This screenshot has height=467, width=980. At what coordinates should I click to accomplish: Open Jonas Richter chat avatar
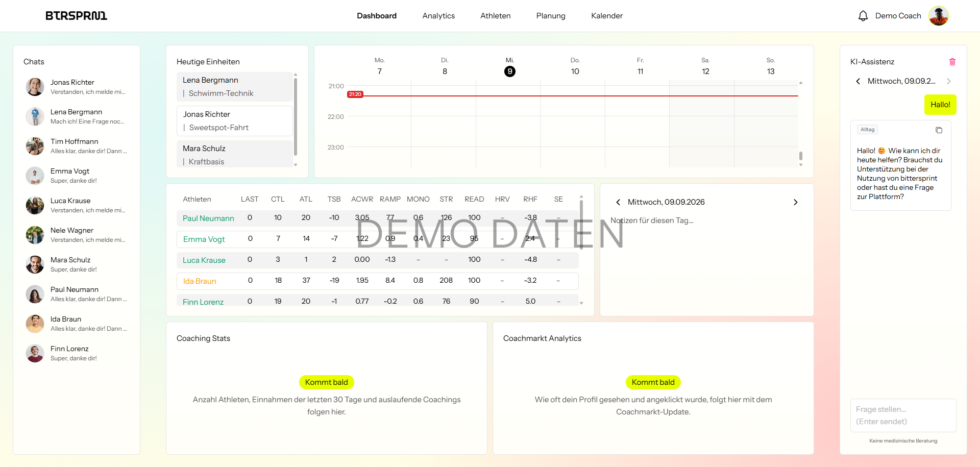(35, 87)
